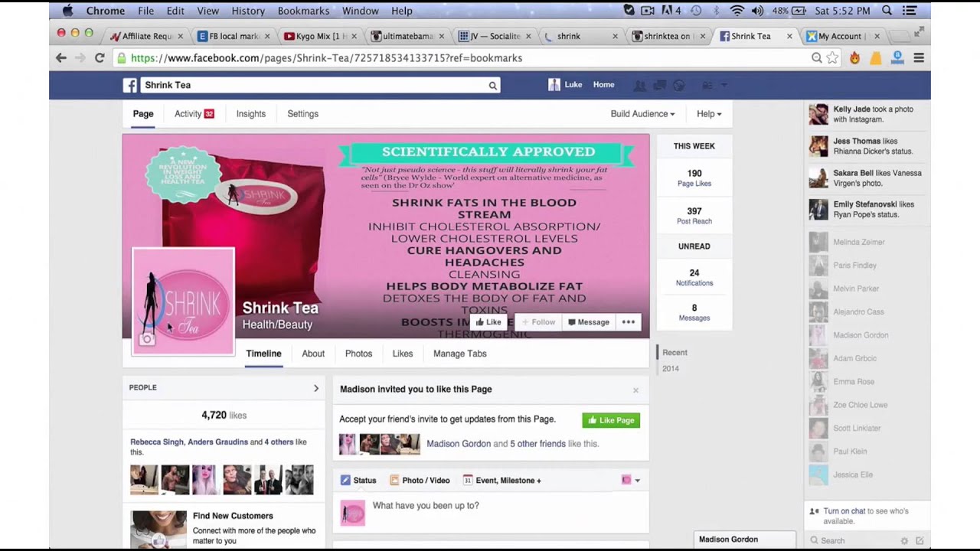Click Recent in timeline navigator
The height and width of the screenshot is (551, 980).
tap(675, 353)
